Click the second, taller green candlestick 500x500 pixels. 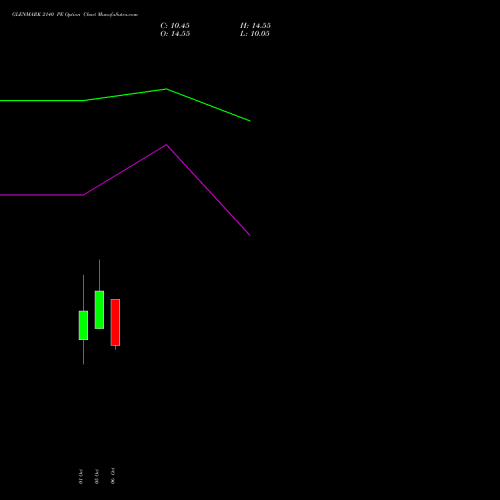click(99, 310)
